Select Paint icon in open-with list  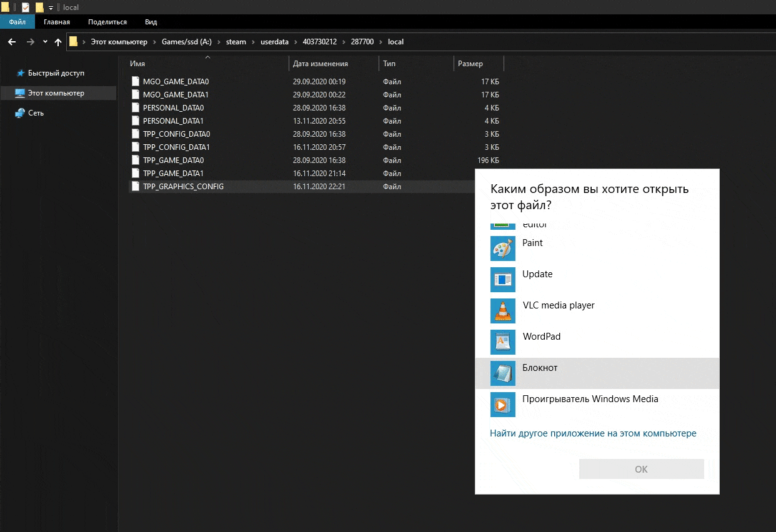click(503, 249)
